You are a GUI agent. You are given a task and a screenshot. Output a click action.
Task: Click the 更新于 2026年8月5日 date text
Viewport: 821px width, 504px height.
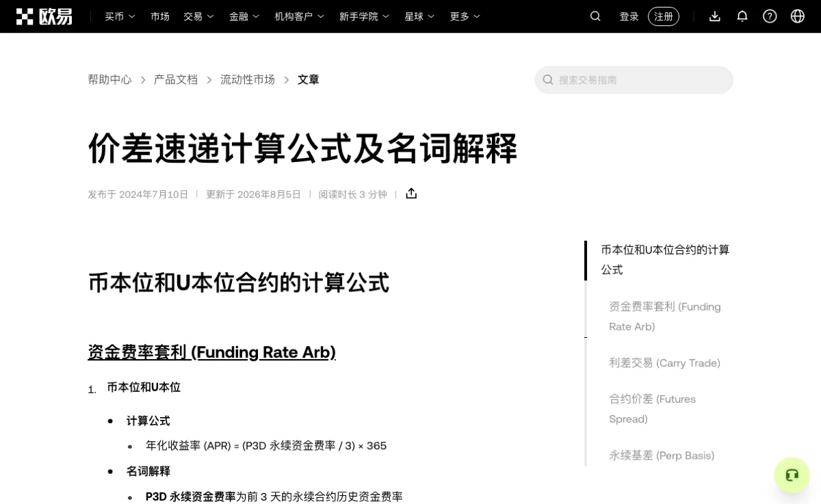pyautogui.click(x=254, y=194)
